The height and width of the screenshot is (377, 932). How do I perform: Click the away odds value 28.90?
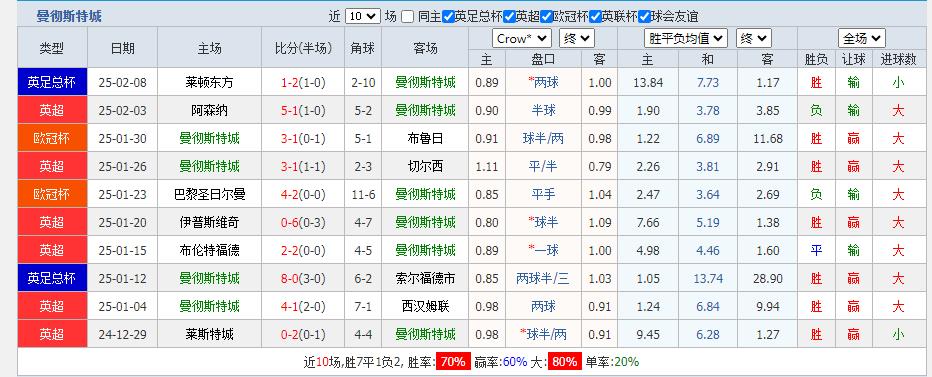point(767,278)
